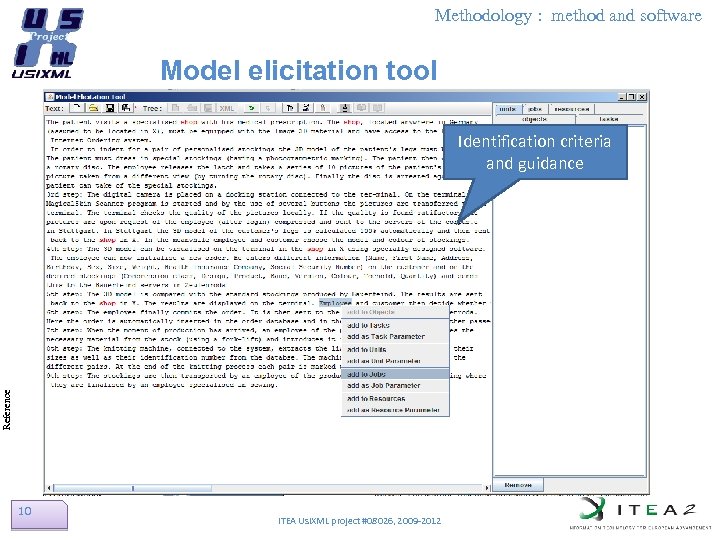Click the greyed arrow icon beside the green arrow
720x540 pixels.
tap(268, 108)
